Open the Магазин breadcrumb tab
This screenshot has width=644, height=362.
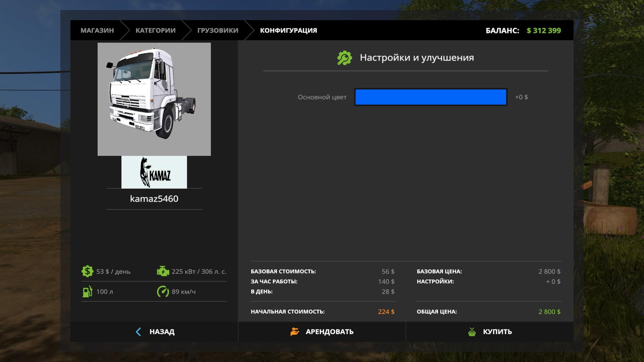[97, 31]
